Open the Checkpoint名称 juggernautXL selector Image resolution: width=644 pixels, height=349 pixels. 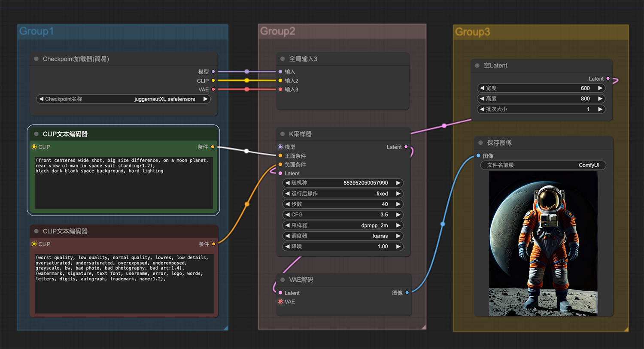click(123, 99)
